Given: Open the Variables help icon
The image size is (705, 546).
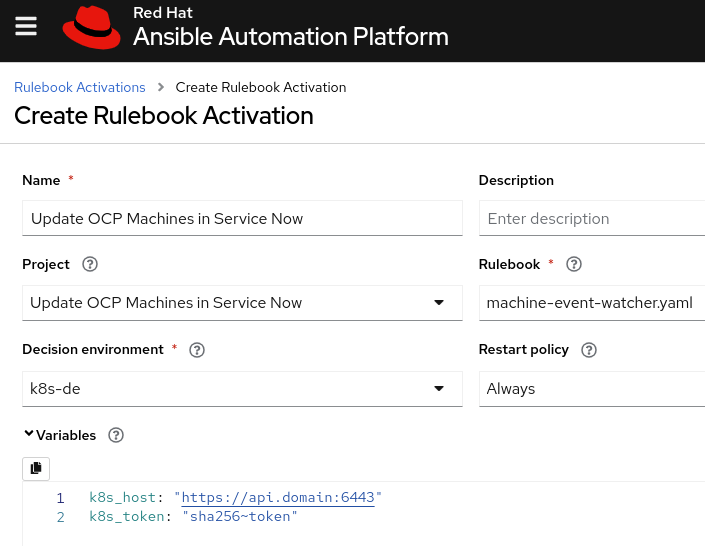Looking at the screenshot, I should click(x=116, y=435).
